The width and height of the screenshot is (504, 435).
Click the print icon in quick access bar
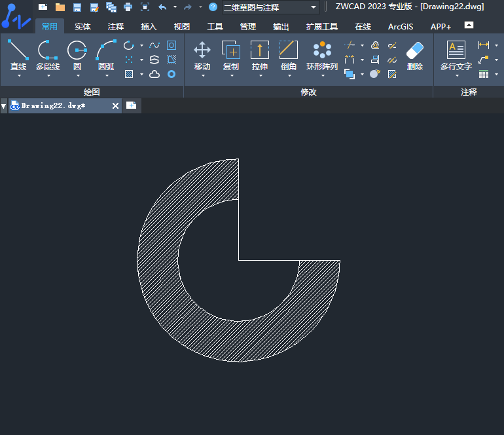(128, 7)
